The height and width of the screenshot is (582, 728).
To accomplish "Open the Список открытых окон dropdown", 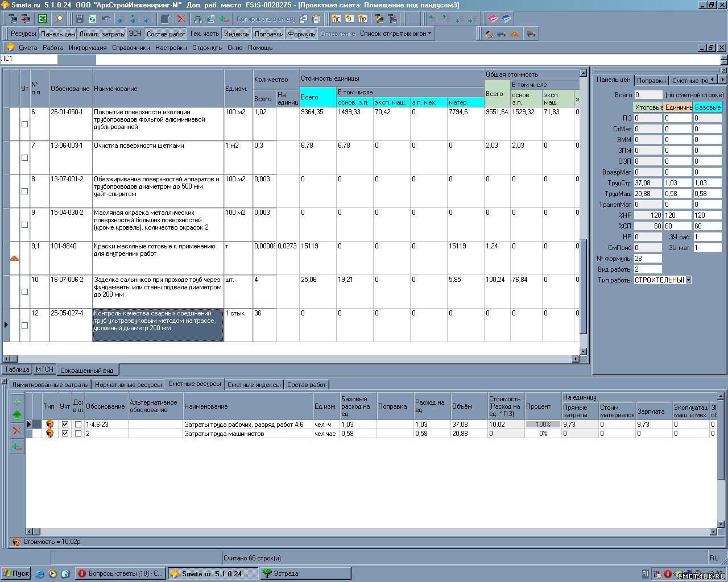I will tap(395, 34).
